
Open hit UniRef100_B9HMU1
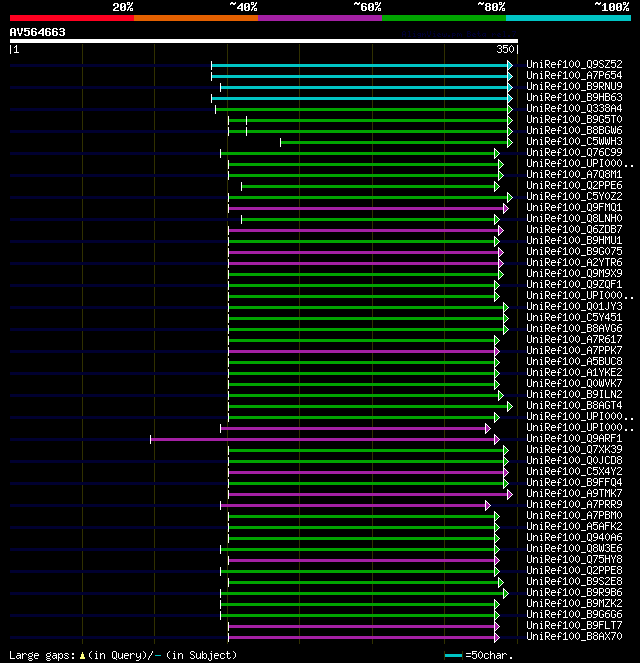(x=574, y=240)
